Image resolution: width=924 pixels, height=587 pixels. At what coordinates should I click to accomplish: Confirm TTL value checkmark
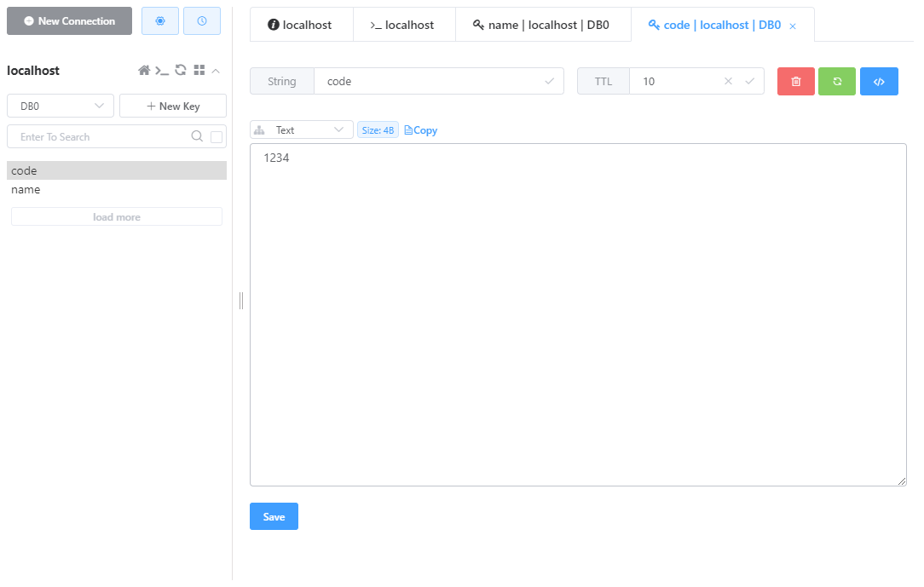pos(749,81)
